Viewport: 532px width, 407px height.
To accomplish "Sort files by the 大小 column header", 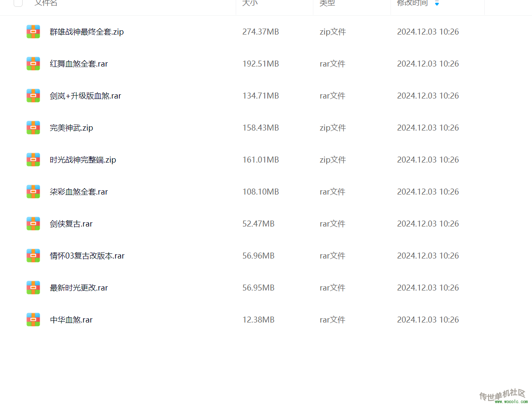I will pos(250,3).
